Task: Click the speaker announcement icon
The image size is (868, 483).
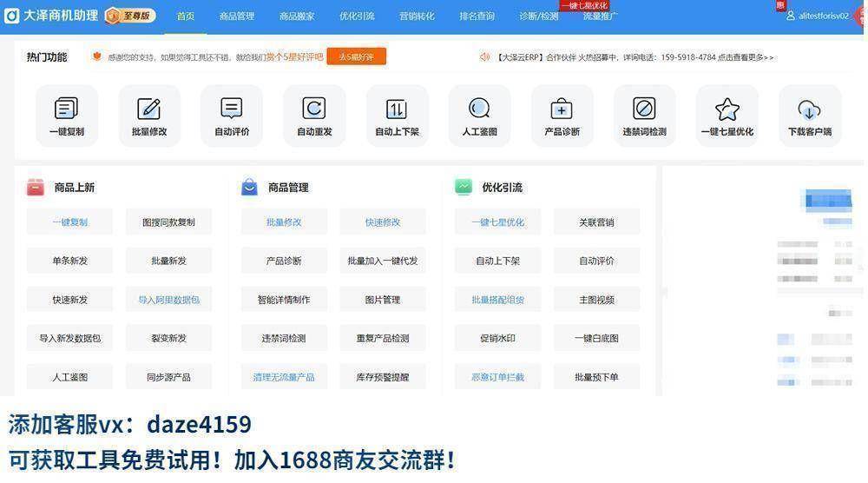Action: (484, 57)
